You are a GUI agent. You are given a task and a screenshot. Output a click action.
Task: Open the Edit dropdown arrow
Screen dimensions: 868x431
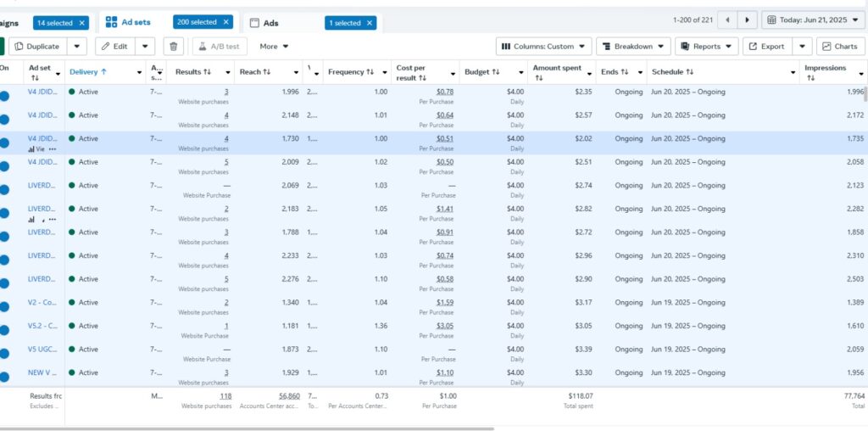(x=145, y=47)
